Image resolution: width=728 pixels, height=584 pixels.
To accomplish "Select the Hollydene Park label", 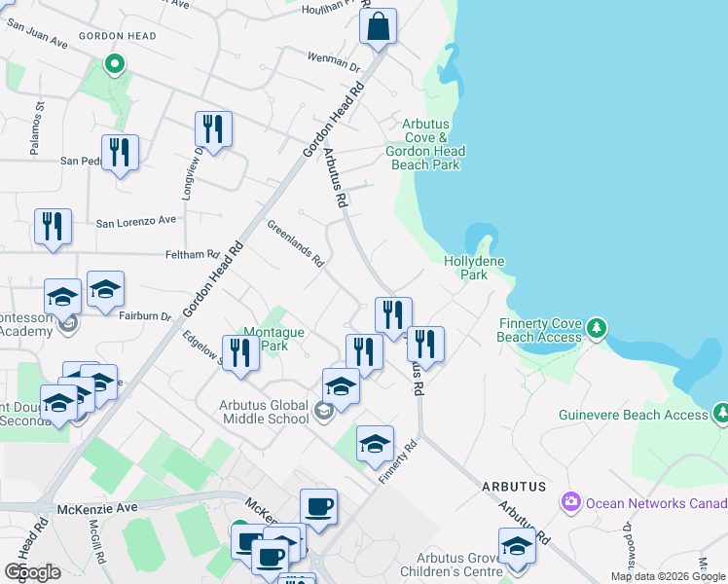I will point(474,268).
